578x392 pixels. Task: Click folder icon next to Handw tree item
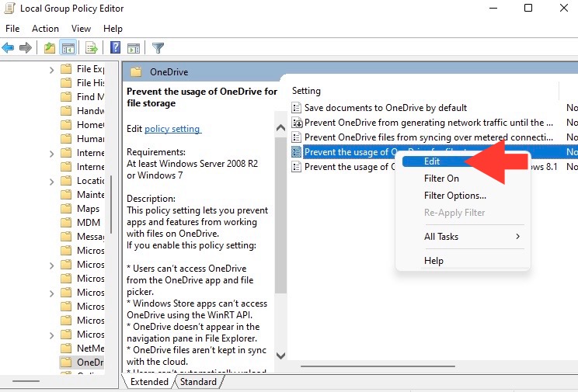click(x=66, y=110)
